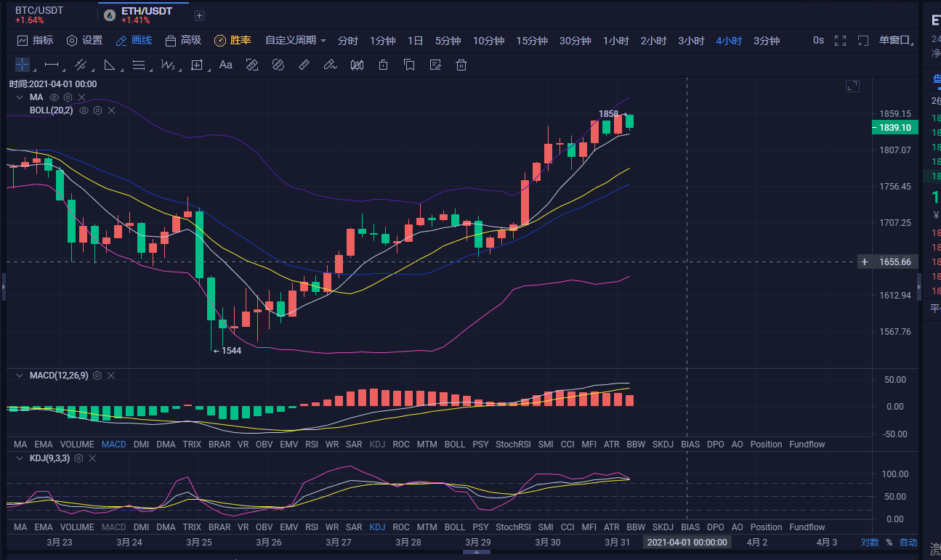Screen dimensions: 941x560
Task: Select RSI from the bottom indicator list
Action: coord(312,444)
